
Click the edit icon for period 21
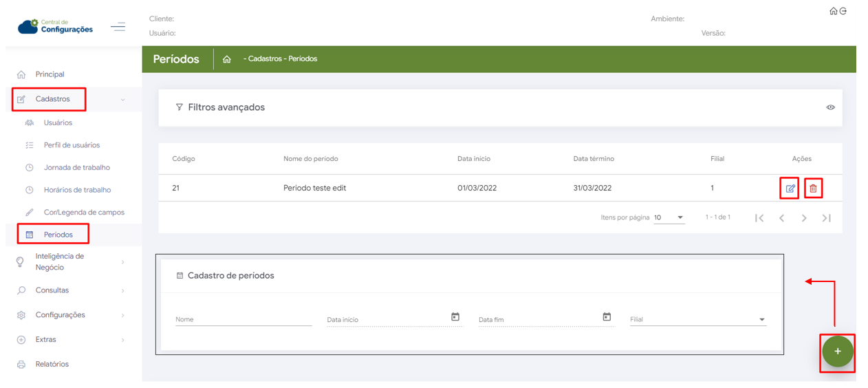790,188
